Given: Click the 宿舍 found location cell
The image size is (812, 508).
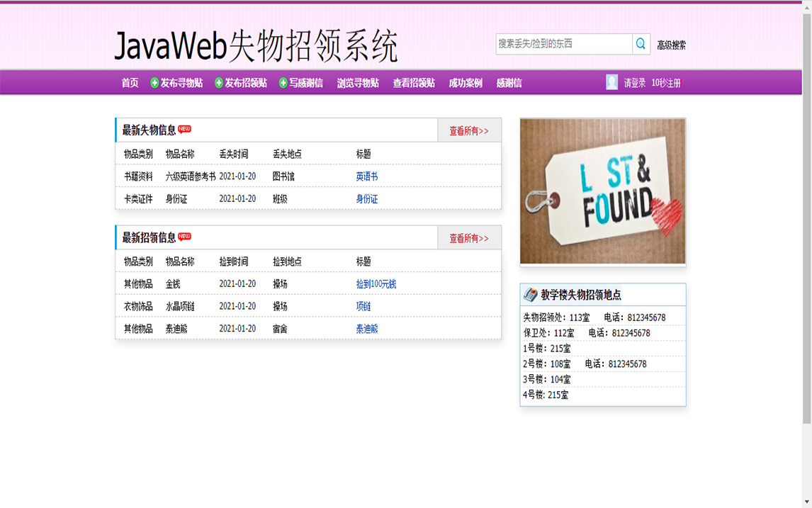Looking at the screenshot, I should coord(280,328).
